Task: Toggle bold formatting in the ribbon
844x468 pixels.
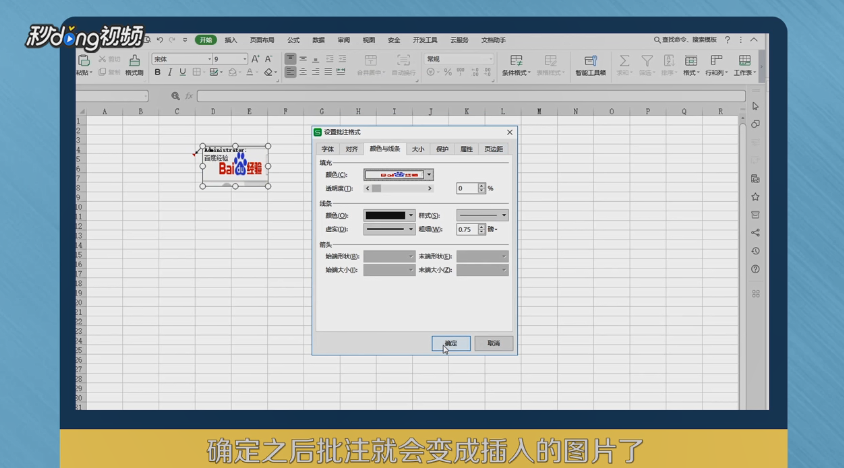Action: (x=157, y=72)
